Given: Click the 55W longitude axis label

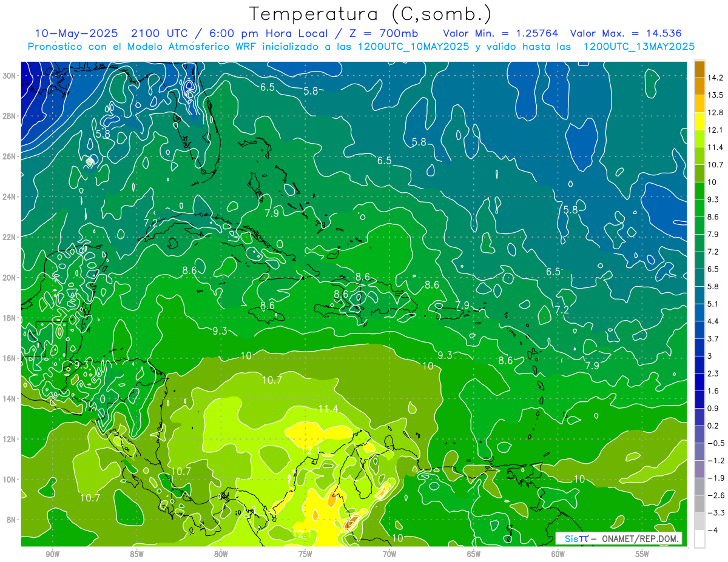Looking at the screenshot, I should 642,554.
